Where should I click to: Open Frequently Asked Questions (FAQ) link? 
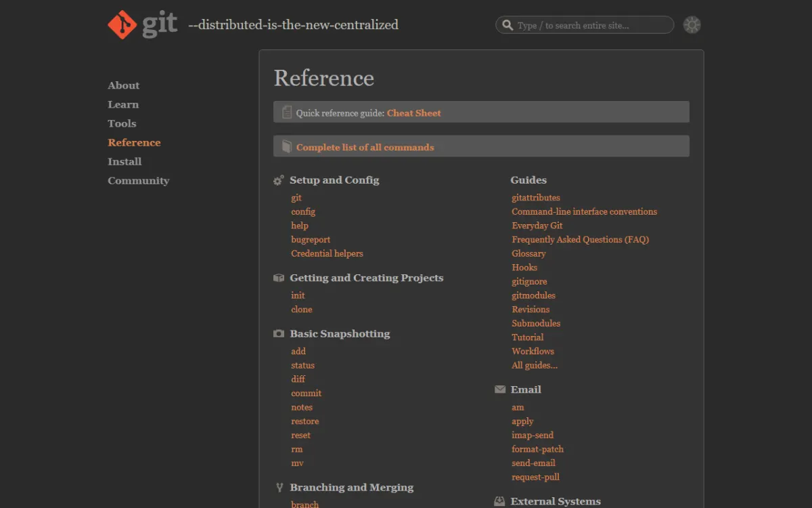581,239
